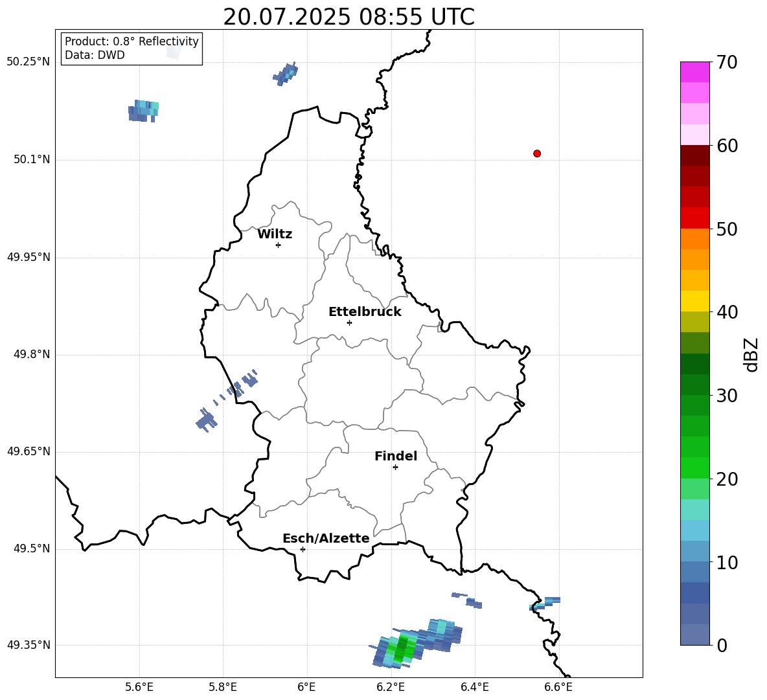
Task: Click the 6.4°E longitude label
Action: pos(474,687)
